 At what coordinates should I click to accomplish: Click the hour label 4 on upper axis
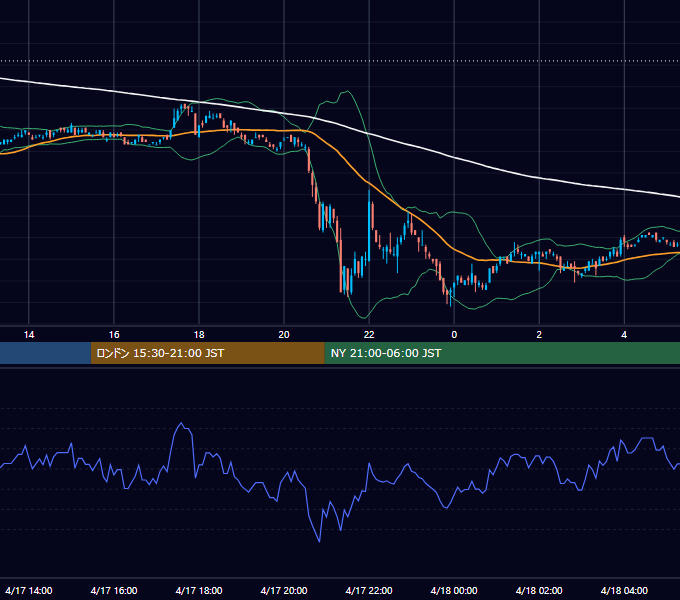pyautogui.click(x=624, y=335)
